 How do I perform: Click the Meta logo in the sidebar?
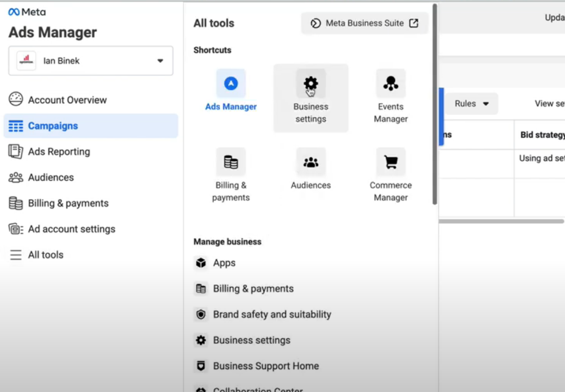[27, 12]
